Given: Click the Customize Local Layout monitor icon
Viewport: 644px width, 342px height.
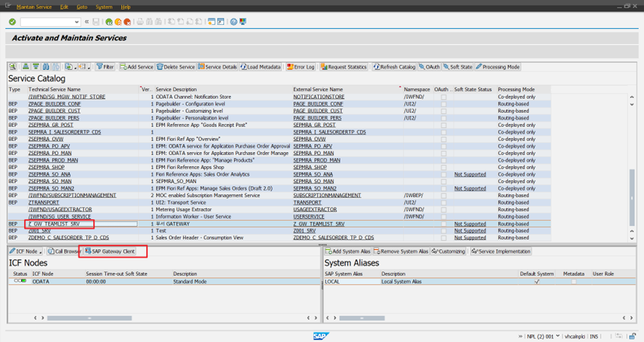Looking at the screenshot, I should tap(243, 22).
